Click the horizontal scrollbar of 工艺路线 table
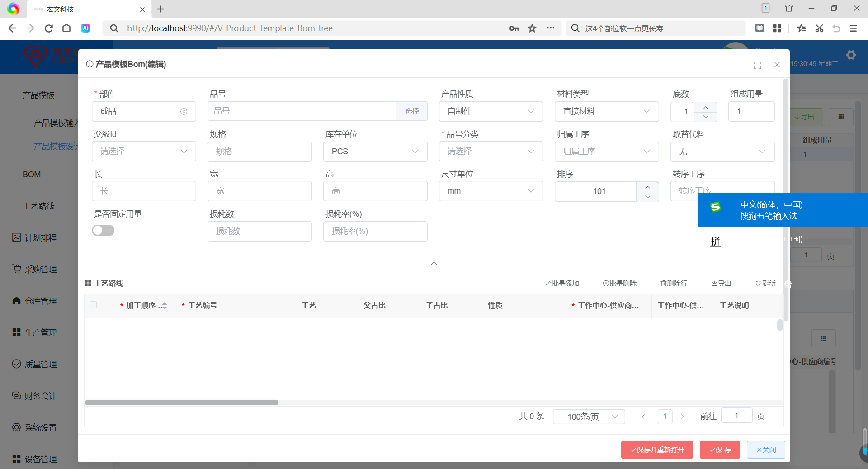Image resolution: width=868 pixels, height=469 pixels. pos(182,403)
